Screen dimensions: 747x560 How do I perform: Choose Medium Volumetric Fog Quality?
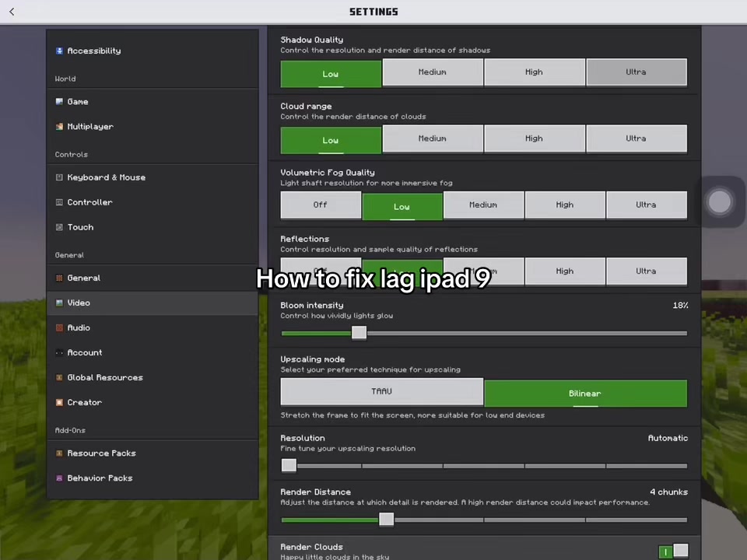483,205
